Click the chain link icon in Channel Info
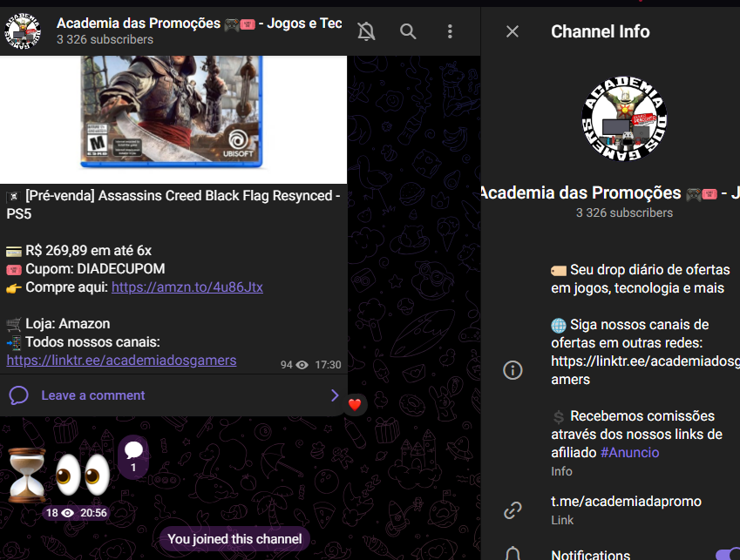740x560 pixels. [x=513, y=510]
